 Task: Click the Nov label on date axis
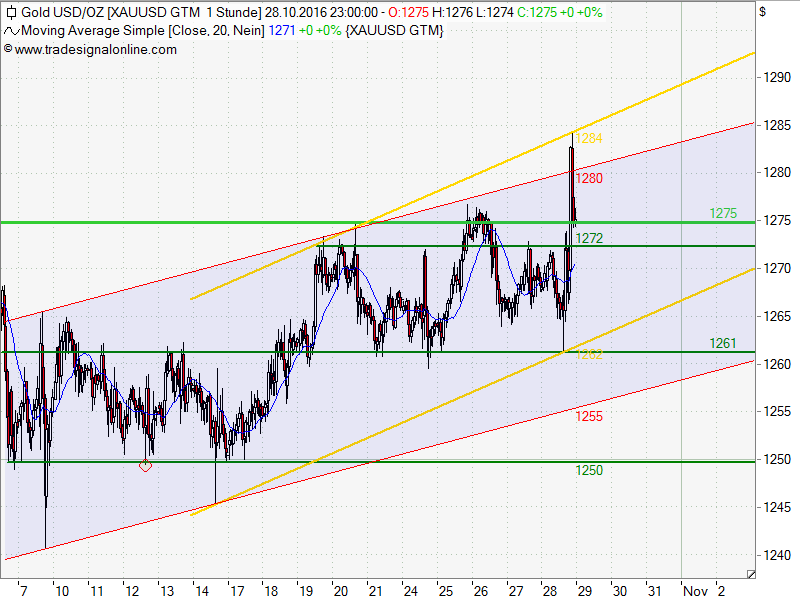[695, 591]
